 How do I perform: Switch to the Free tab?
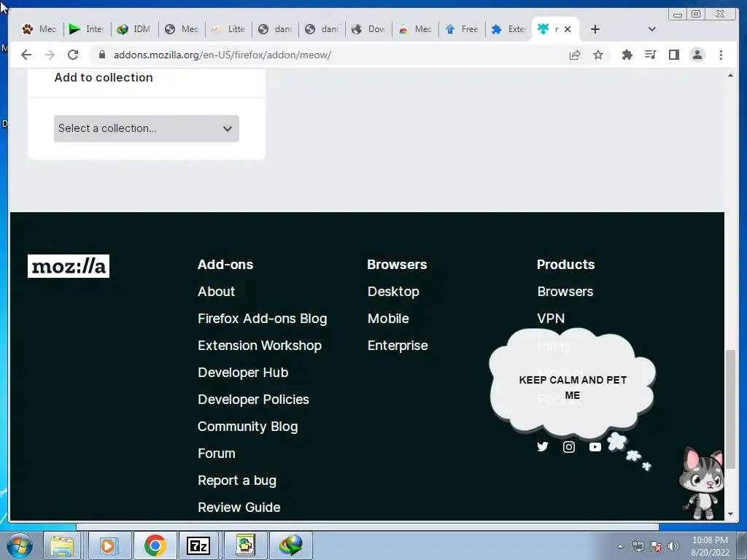pyautogui.click(x=461, y=29)
